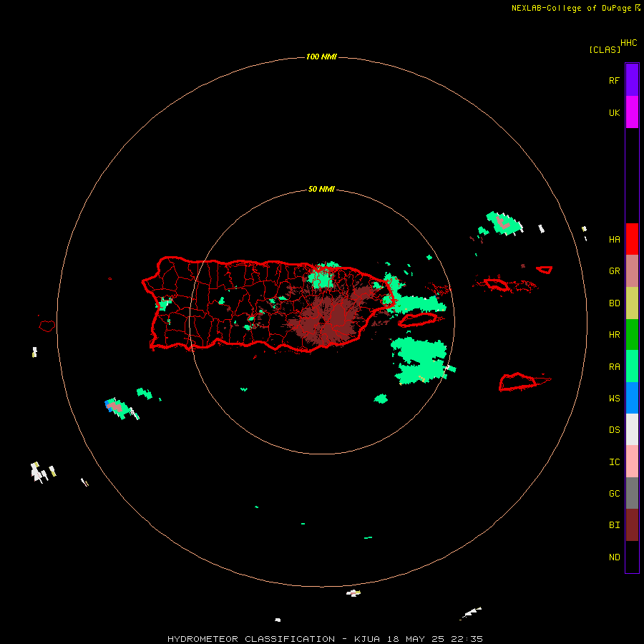Click the Hydrometeor Classification KJUA title text
Image resolution: width=644 pixels, height=644 pixels.
pos(325,639)
